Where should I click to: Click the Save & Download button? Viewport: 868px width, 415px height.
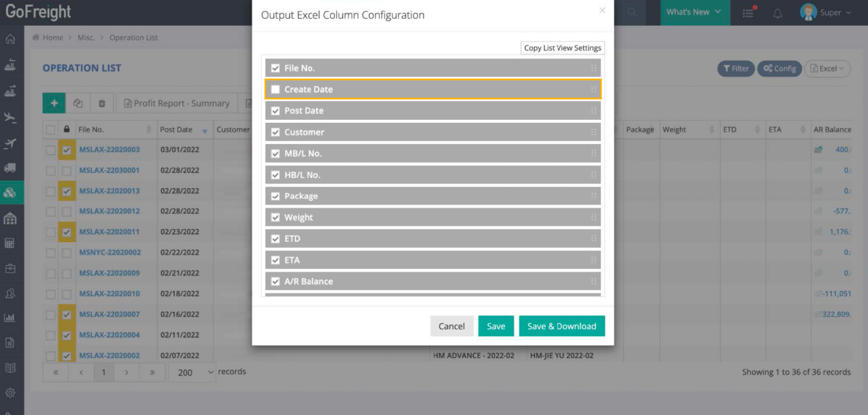pyautogui.click(x=561, y=326)
